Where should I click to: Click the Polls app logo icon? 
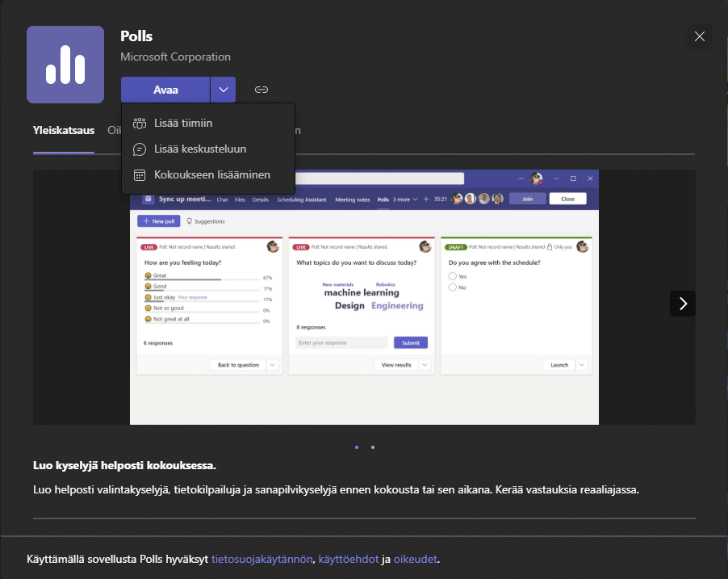[65, 65]
